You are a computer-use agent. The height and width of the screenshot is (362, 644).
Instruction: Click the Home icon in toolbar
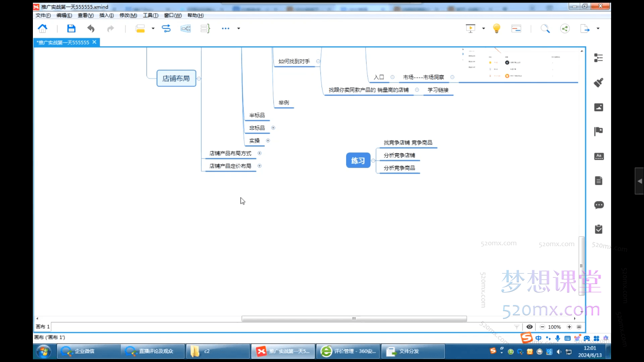pos(43,29)
